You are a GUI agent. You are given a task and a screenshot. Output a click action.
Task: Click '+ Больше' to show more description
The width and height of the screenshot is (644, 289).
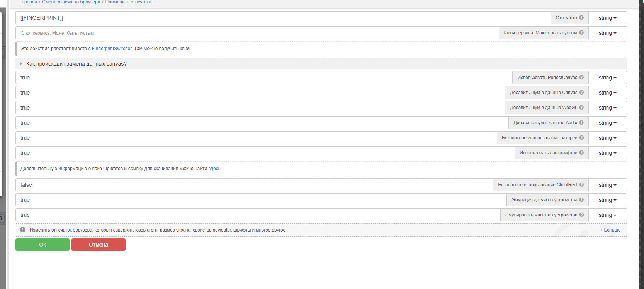(x=610, y=230)
